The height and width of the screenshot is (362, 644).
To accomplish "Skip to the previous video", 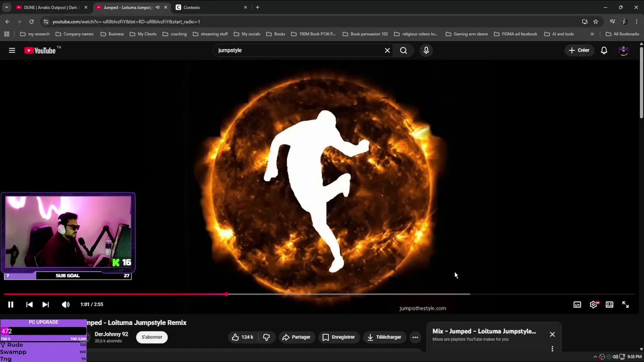I will (x=29, y=304).
